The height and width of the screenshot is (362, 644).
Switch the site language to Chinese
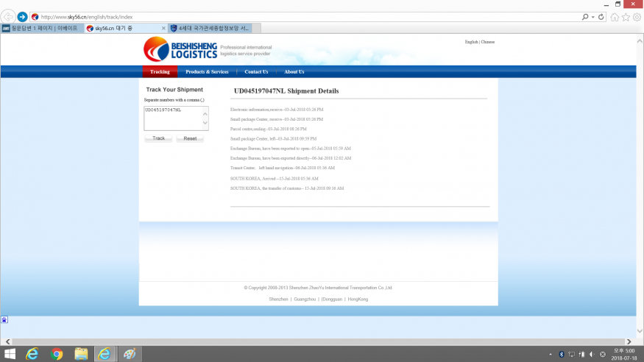(488, 42)
